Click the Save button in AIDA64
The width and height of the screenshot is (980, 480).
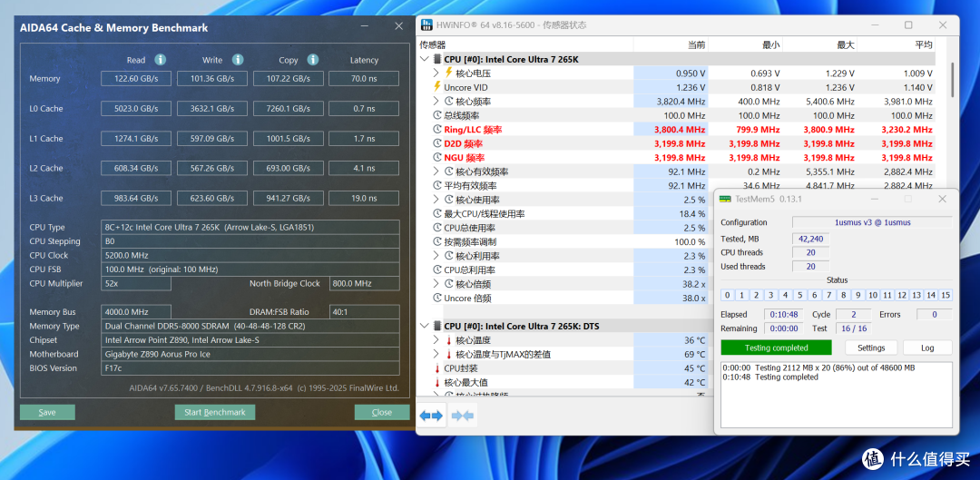pyautogui.click(x=47, y=412)
